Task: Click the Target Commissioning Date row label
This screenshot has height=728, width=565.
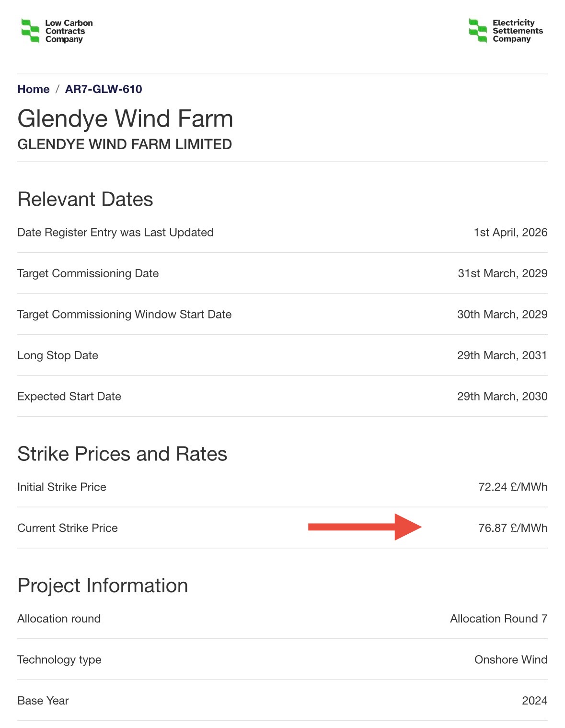Action: pos(88,273)
